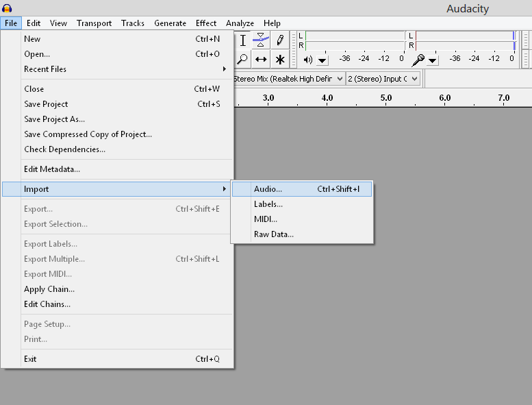Select the Envelope tool
The height and width of the screenshot is (405, 532).
click(x=261, y=40)
